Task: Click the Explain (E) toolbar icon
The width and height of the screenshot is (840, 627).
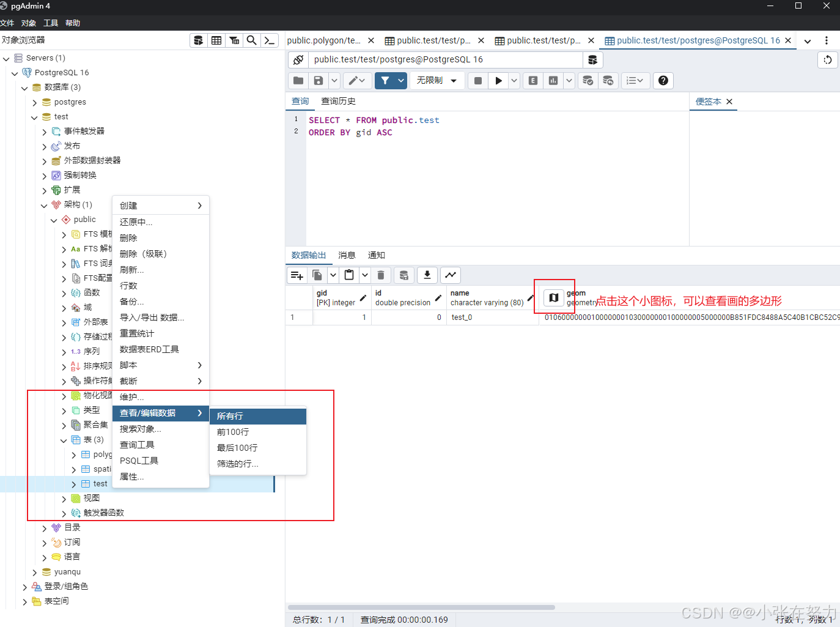Action: click(533, 80)
